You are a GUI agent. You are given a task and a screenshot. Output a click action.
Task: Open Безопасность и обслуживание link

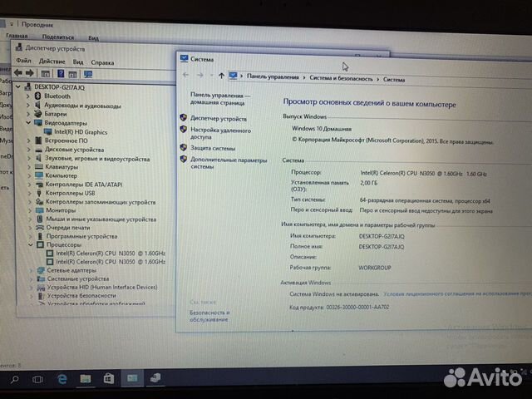209,316
